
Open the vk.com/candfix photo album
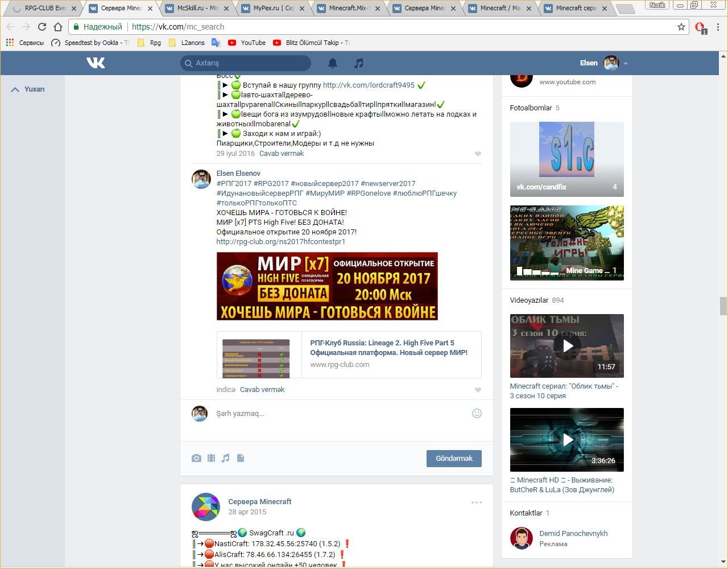click(567, 159)
